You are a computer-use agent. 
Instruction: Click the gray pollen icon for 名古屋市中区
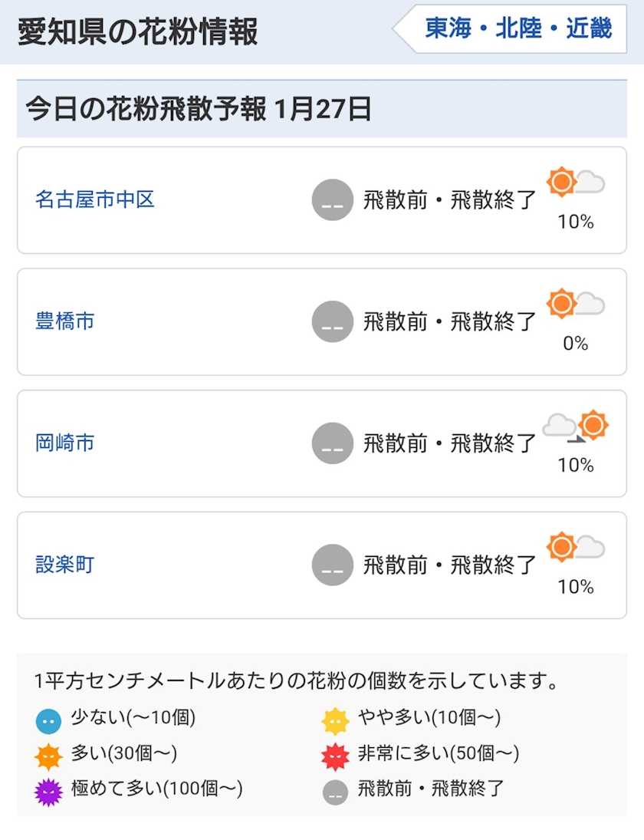(333, 200)
